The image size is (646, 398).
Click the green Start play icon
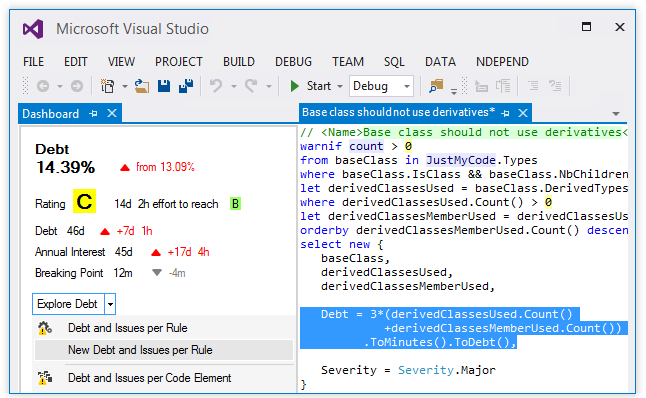pos(294,86)
